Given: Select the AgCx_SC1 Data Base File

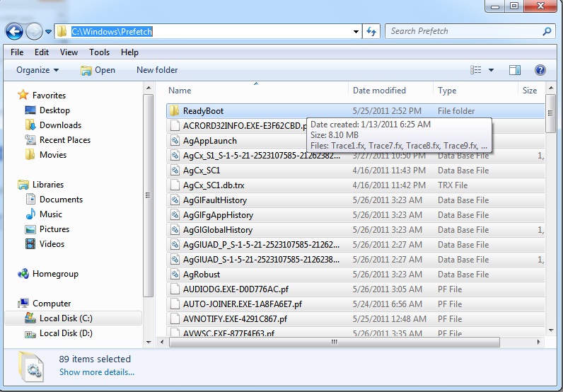Looking at the screenshot, I should pos(356,171).
